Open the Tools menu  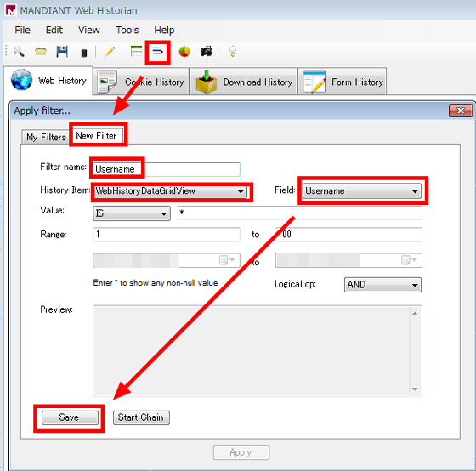tap(127, 30)
